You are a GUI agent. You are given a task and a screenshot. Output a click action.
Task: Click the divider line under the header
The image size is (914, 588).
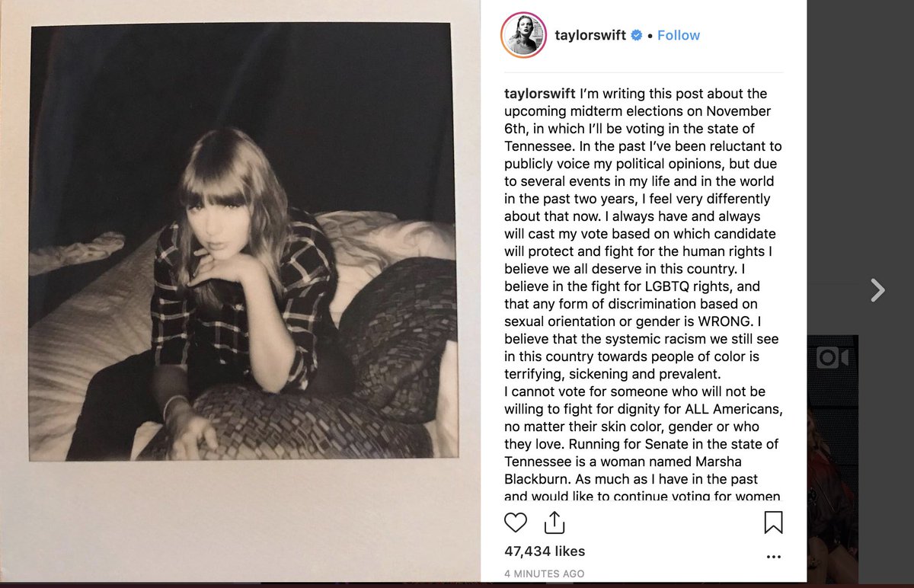pyautogui.click(x=644, y=72)
